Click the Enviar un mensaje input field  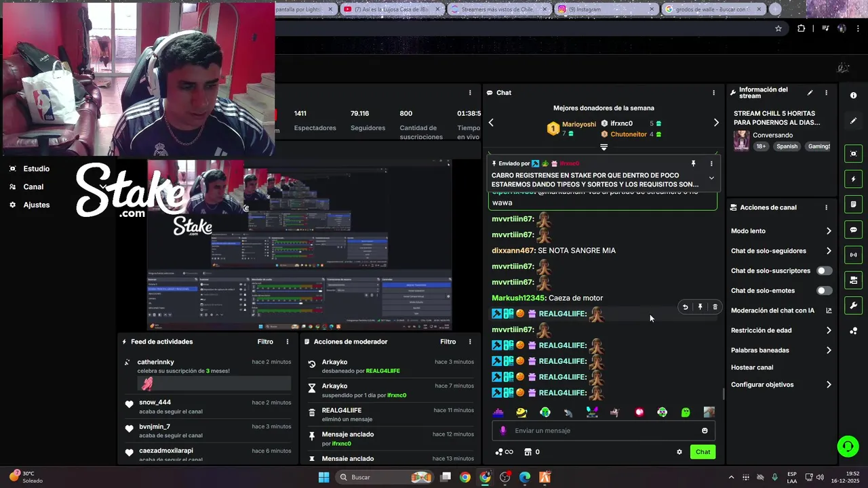[x=603, y=430]
